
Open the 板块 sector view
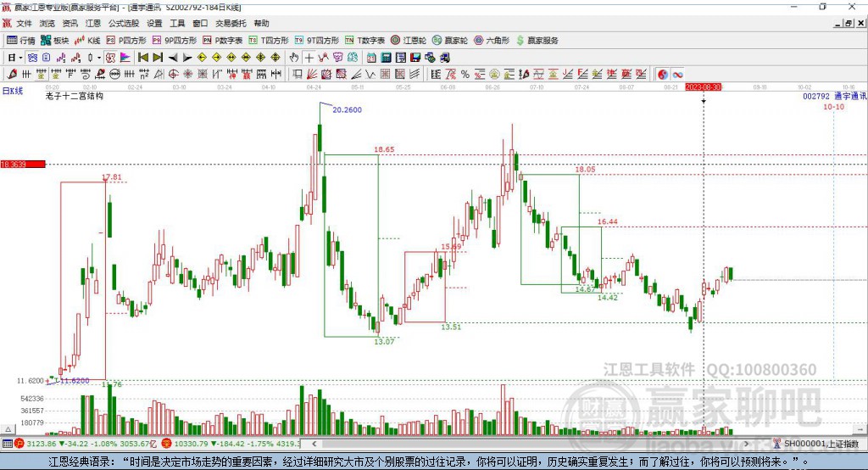(54, 41)
